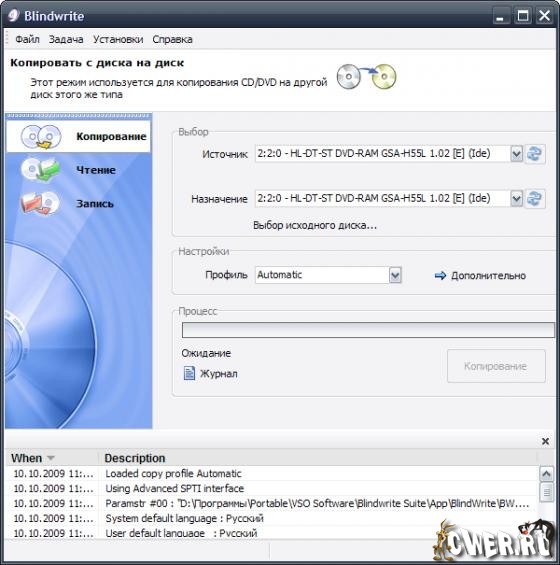This screenshot has height=565, width=560.
Task: Click the Копирование start button
Action: pos(496,366)
